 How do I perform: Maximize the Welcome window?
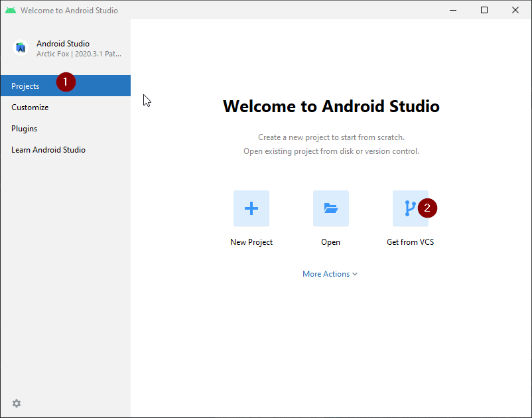coord(484,10)
